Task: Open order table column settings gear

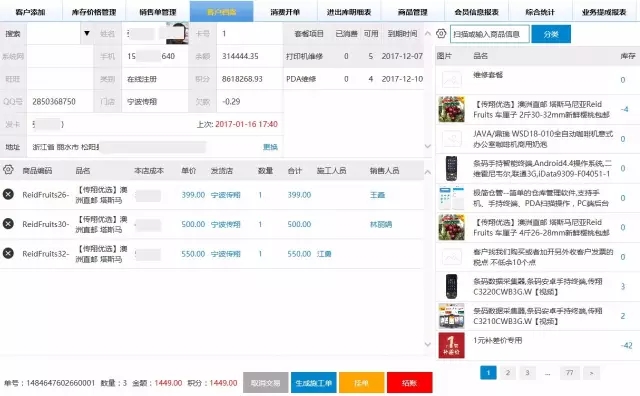Action: tap(8, 170)
